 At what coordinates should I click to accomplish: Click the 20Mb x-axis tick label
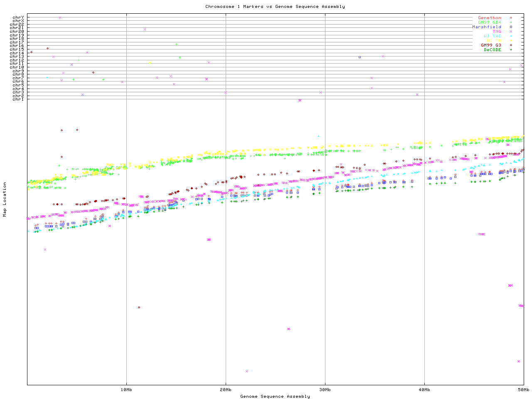226,390
